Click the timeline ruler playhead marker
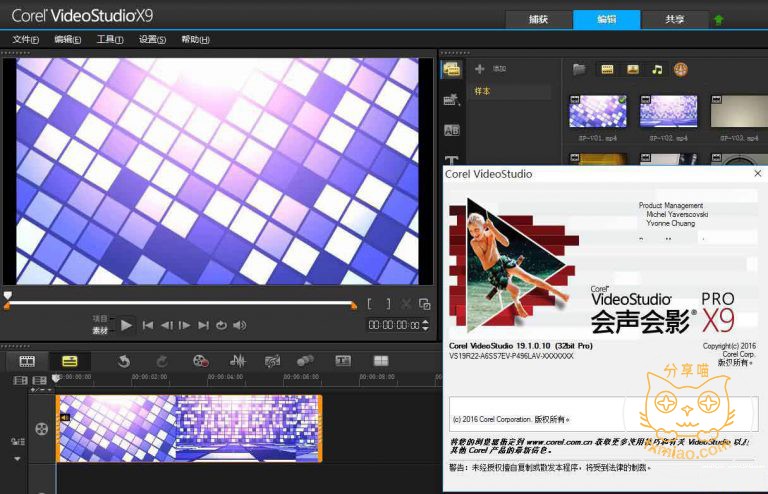 [56, 378]
